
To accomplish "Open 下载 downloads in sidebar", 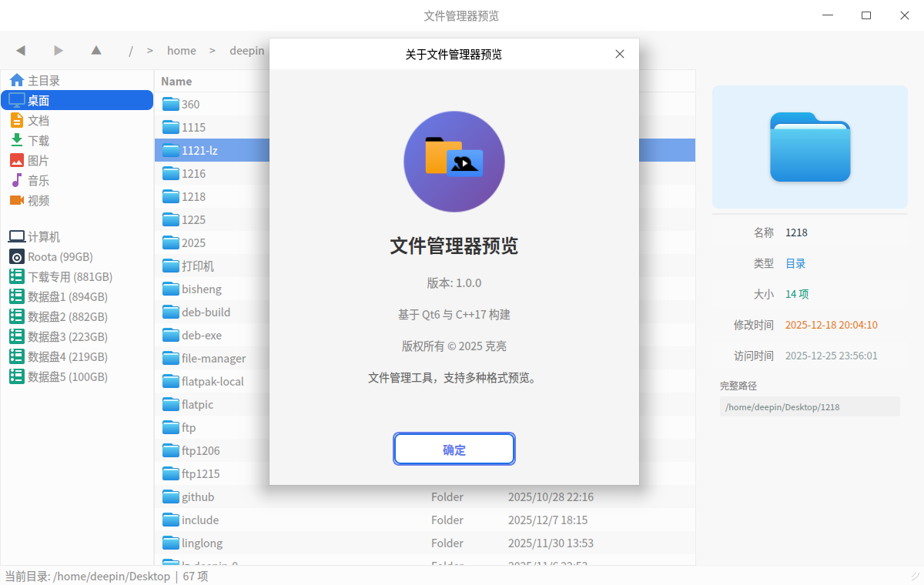I will (x=77, y=140).
